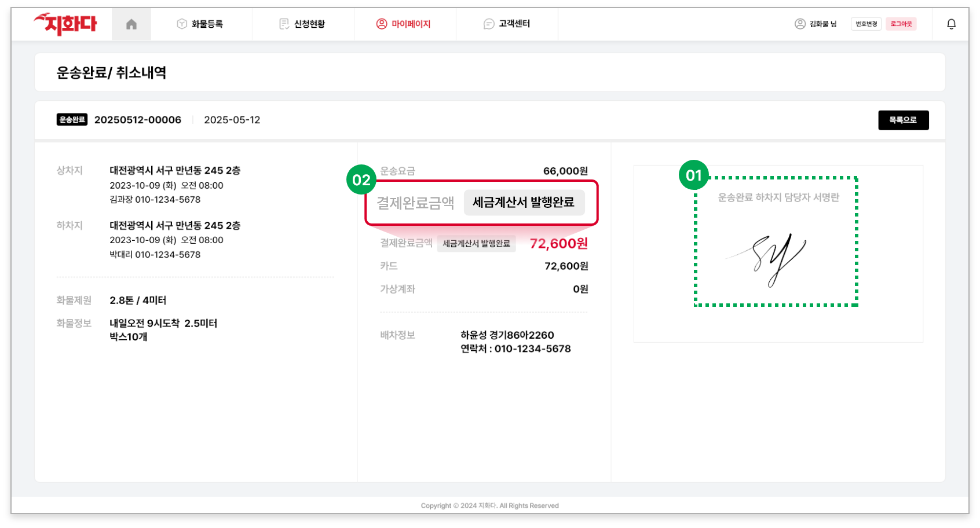Click the 목록으로 button
The height and width of the screenshot is (528, 980).
(x=904, y=120)
